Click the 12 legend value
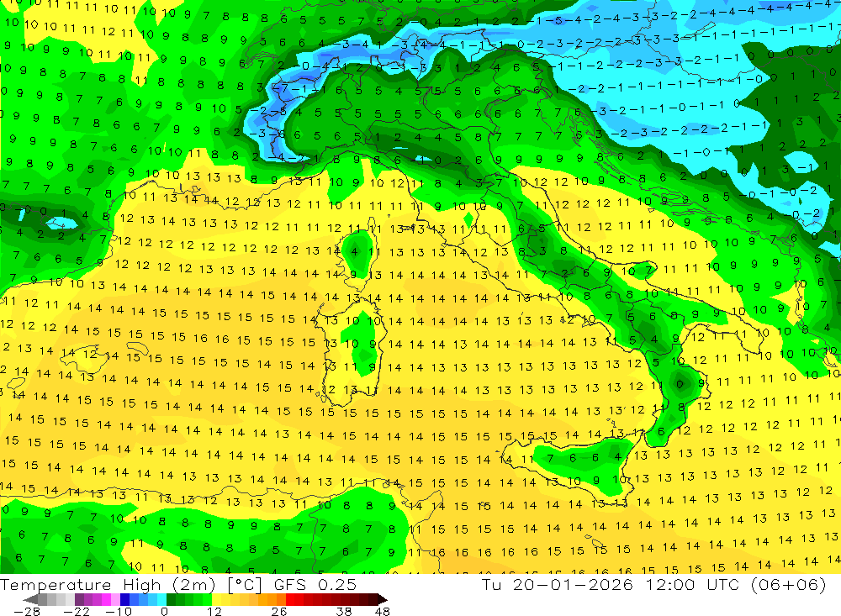This screenshot has height=616, width=841. 214,612
